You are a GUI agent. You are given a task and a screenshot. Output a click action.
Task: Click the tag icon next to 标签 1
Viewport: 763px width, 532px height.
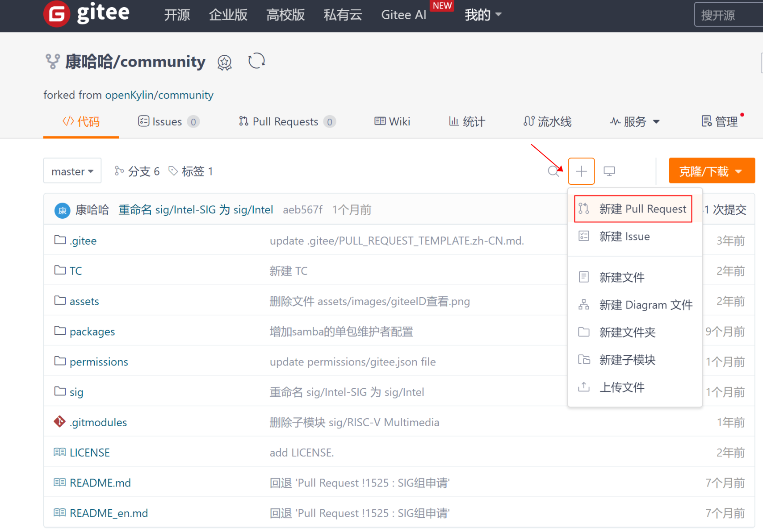[173, 171]
